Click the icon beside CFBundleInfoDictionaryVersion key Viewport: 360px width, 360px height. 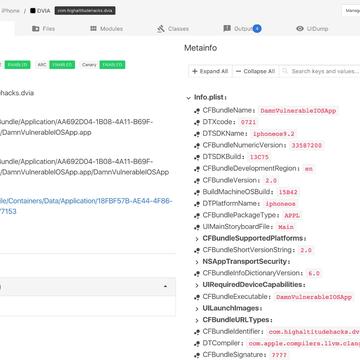coord(197,273)
